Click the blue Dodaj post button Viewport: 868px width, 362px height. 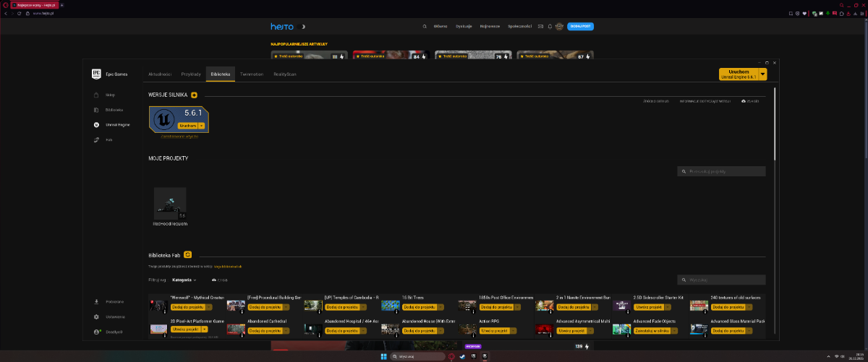580,26
